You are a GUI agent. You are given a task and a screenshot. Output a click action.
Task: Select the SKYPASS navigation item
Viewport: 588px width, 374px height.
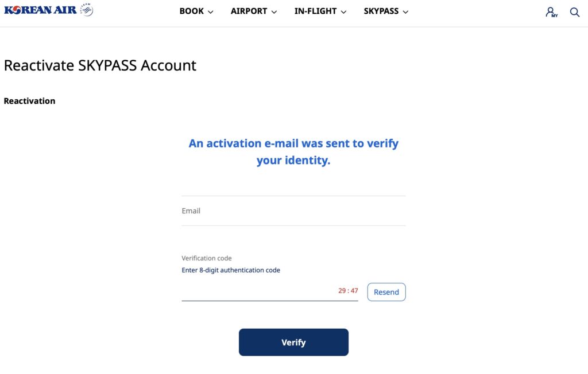click(381, 11)
